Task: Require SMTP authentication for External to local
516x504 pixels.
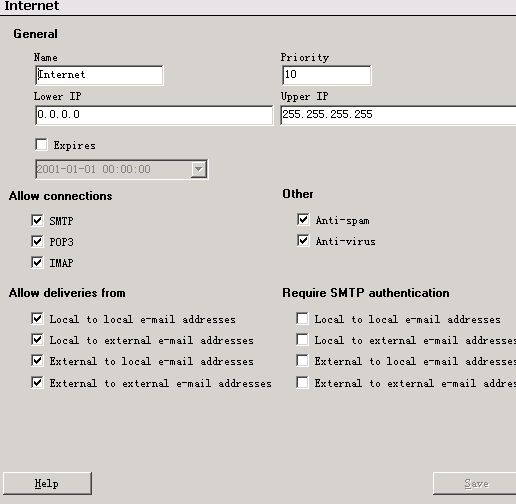Action: [x=302, y=361]
